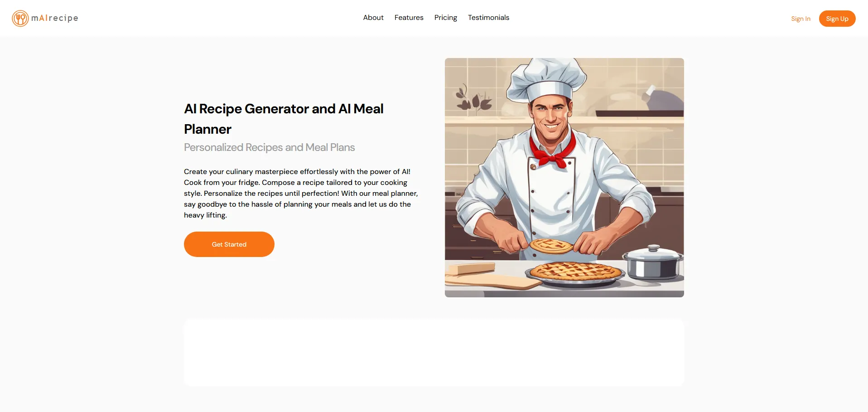868x412 pixels.
Task: Click the empty white card below the hero
Action: (x=434, y=352)
